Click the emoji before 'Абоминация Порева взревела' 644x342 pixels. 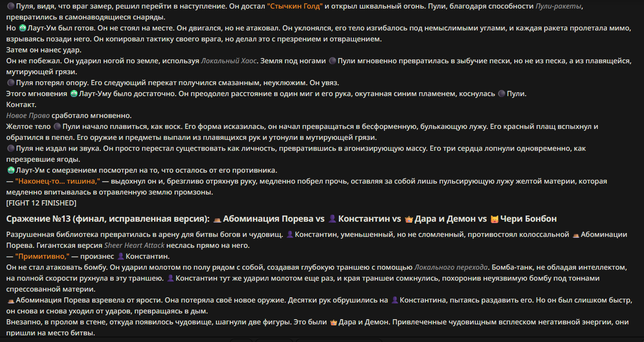click(10, 300)
